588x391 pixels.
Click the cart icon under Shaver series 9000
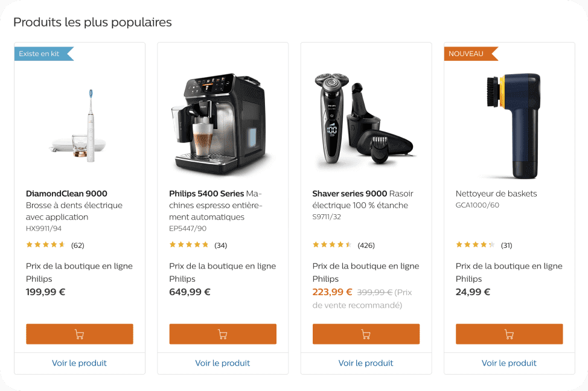(x=365, y=334)
